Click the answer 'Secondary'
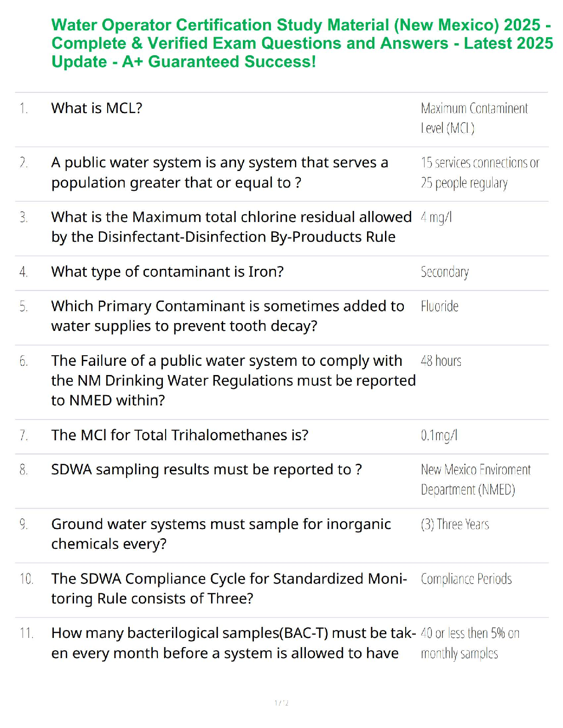This screenshot has width=563, height=728. pos(444,272)
